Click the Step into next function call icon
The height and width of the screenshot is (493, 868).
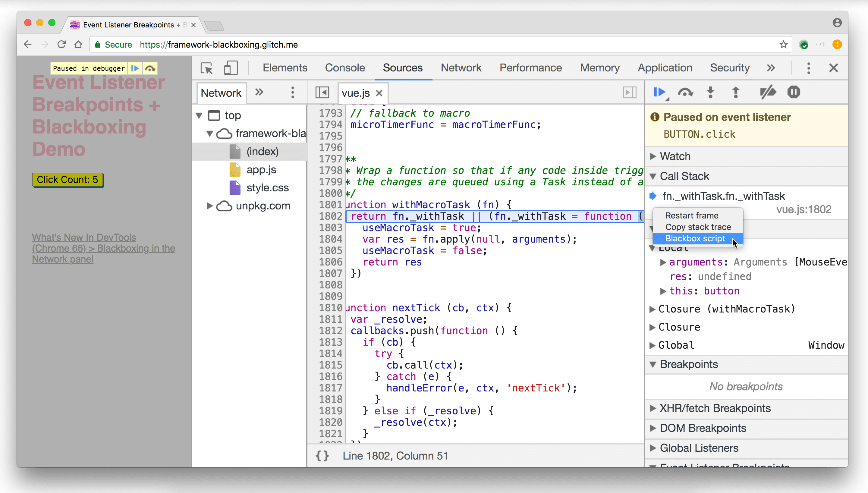711,93
